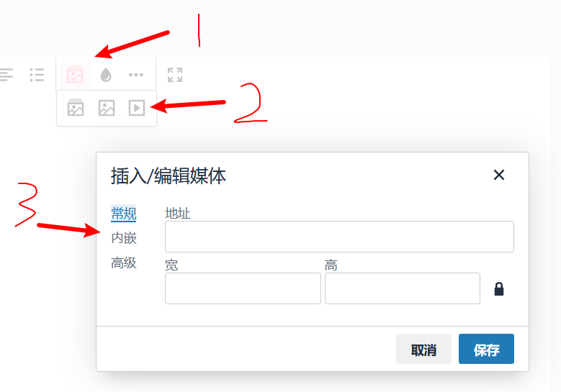The height and width of the screenshot is (392, 561).
Task: Click the bullet list toolbar icon
Action: (x=37, y=75)
